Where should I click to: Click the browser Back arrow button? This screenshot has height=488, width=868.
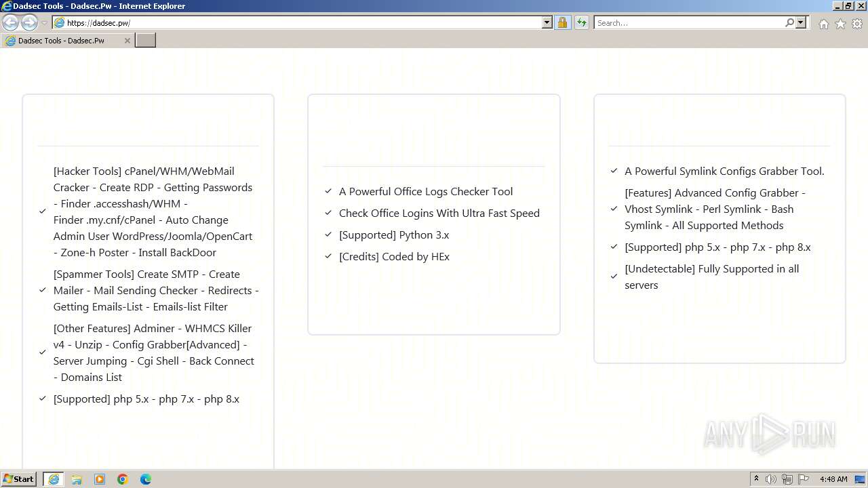[x=10, y=22]
